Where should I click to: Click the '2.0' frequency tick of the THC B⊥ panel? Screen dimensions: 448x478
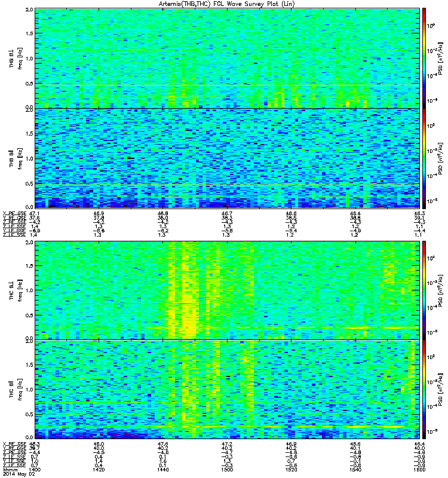pos(29,242)
